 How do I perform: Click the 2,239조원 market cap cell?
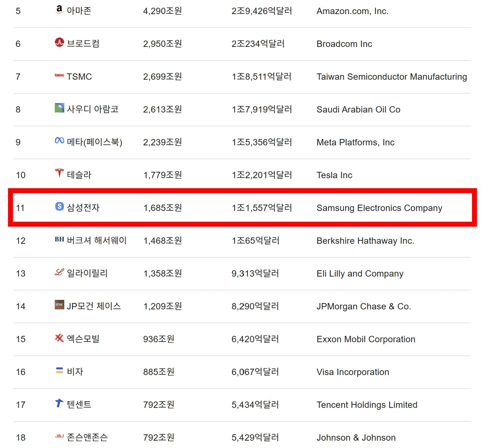tap(162, 142)
